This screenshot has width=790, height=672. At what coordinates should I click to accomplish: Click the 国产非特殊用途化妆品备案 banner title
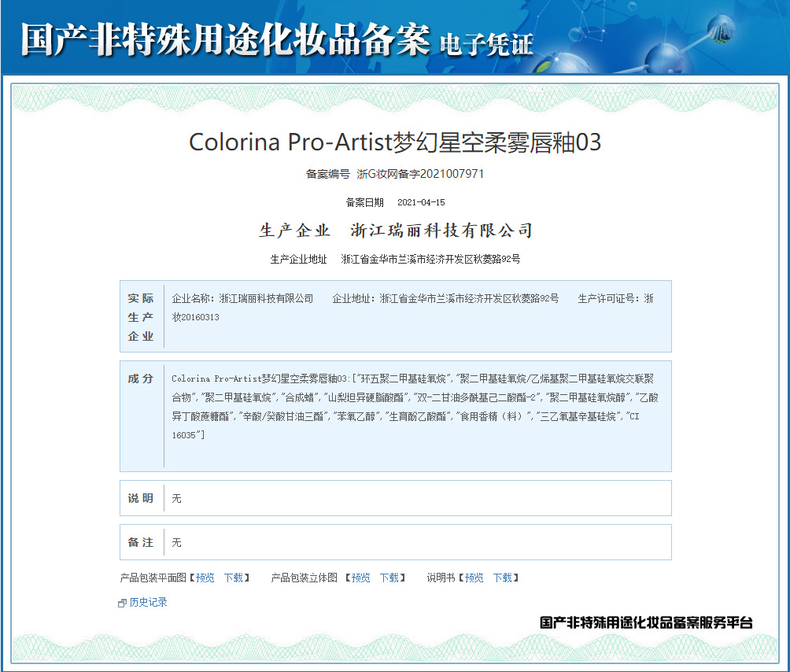(x=225, y=39)
